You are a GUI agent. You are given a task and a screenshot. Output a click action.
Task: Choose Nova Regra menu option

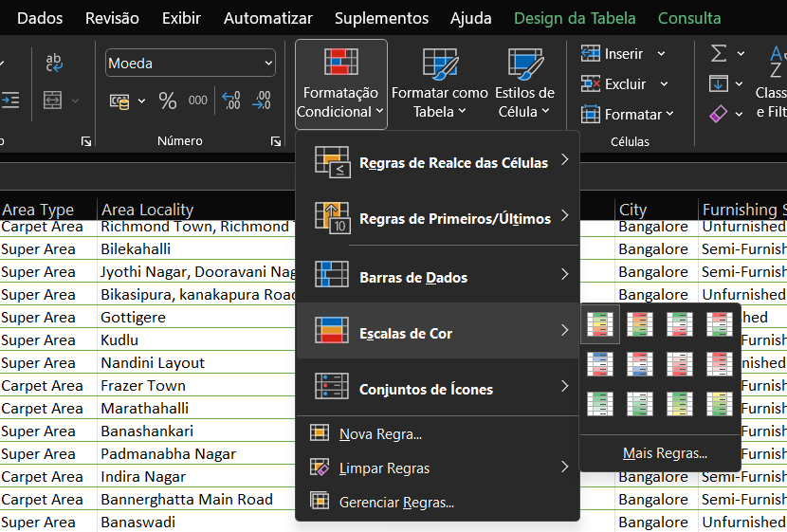[x=438, y=433]
